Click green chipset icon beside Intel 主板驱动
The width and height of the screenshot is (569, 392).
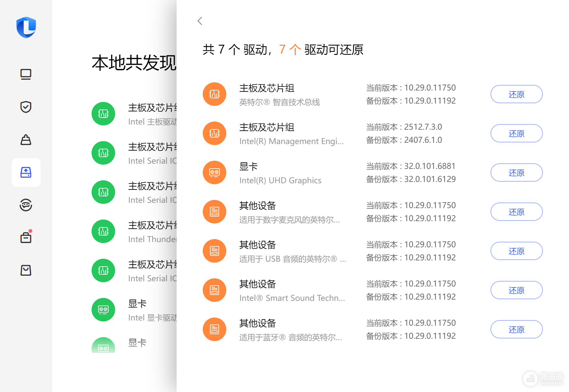[103, 114]
